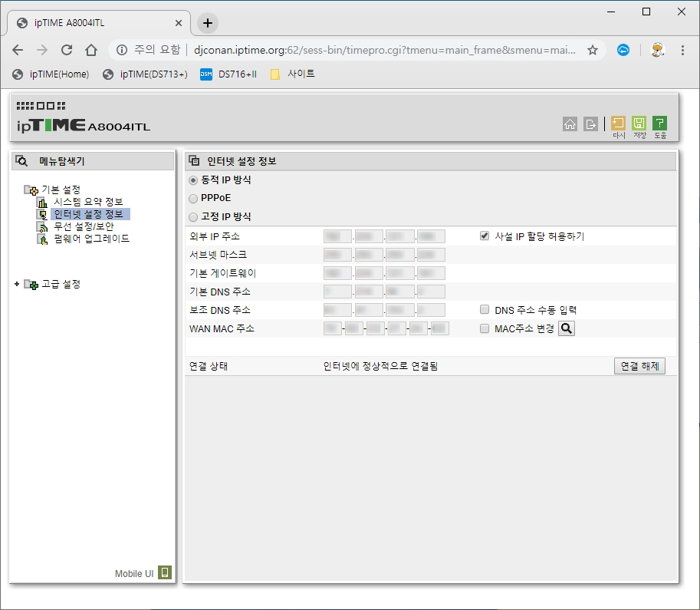This screenshot has width=700, height=610.
Task: Open 시스템 요약 정보 menu item
Action: [x=88, y=202]
